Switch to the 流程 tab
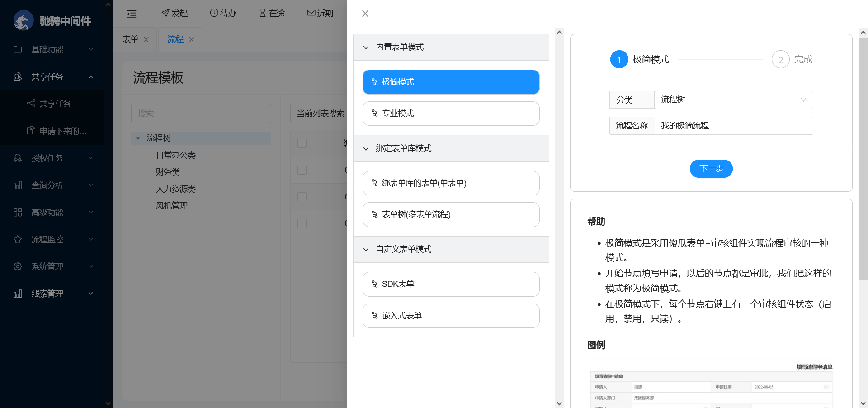This screenshot has width=868, height=408. (175, 39)
